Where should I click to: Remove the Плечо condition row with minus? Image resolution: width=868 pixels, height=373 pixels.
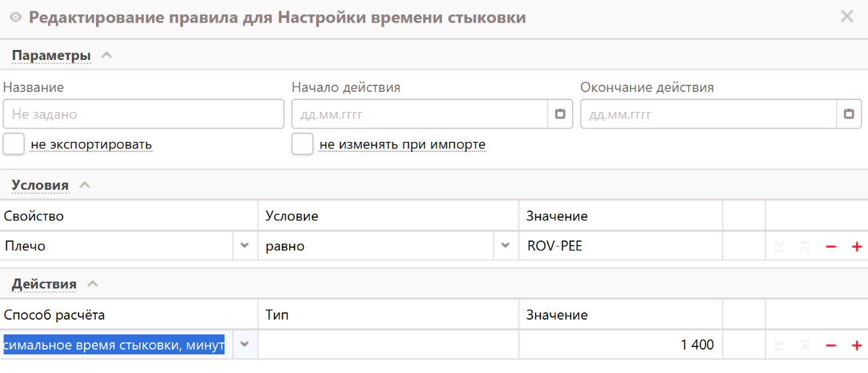831,246
